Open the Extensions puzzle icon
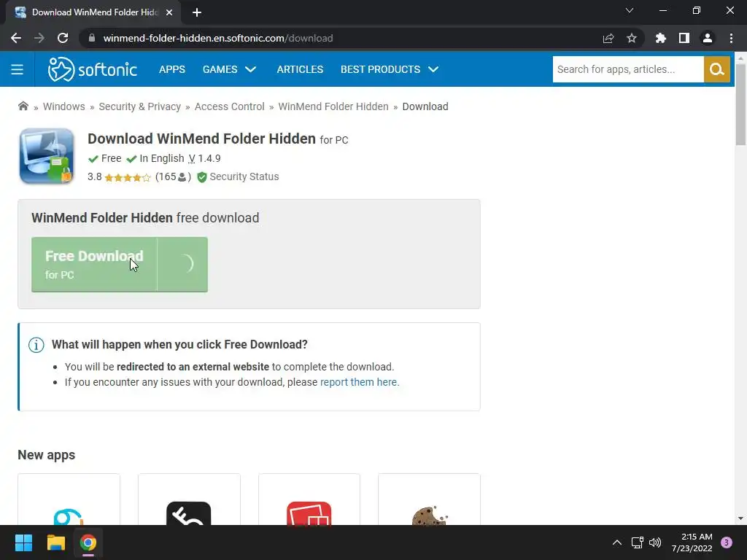The image size is (747, 560). pos(660,38)
